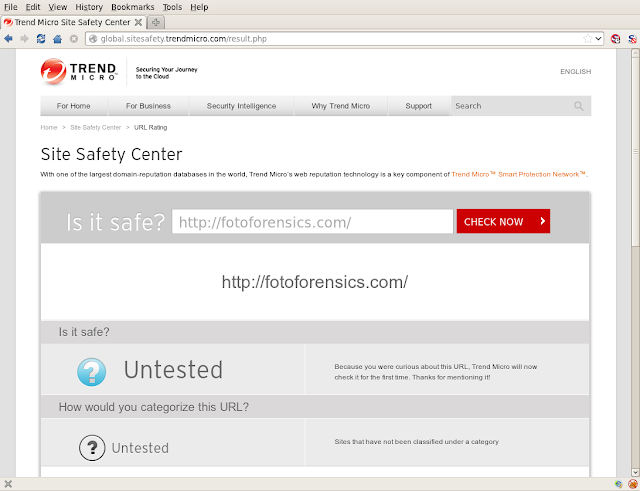This screenshot has width=640, height=491.
Task: Click the CHECK NOW button
Action: (503, 221)
